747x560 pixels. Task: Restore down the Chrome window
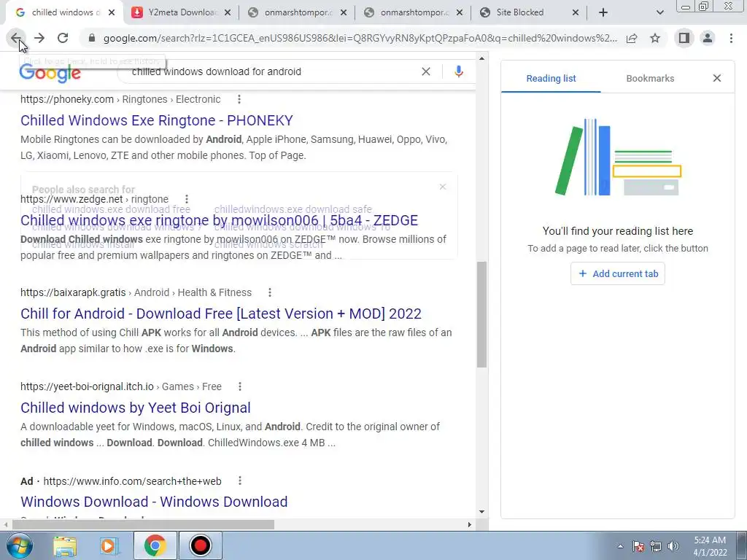click(704, 7)
